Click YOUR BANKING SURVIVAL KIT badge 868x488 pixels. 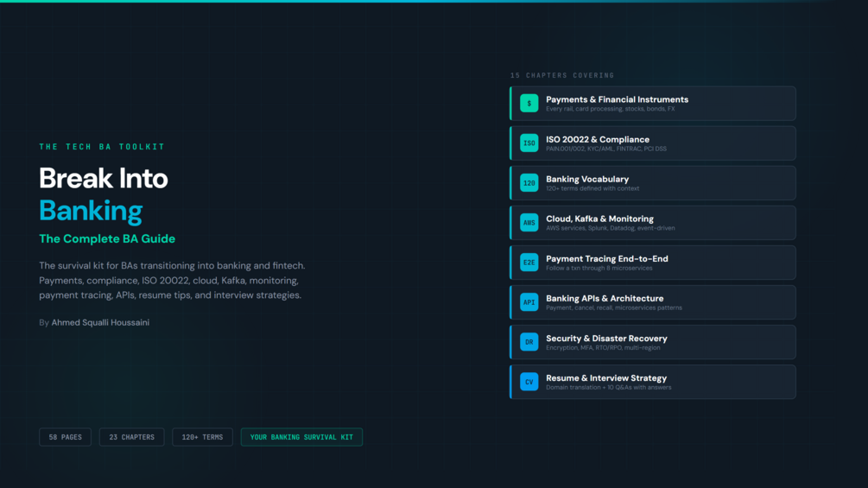point(301,437)
